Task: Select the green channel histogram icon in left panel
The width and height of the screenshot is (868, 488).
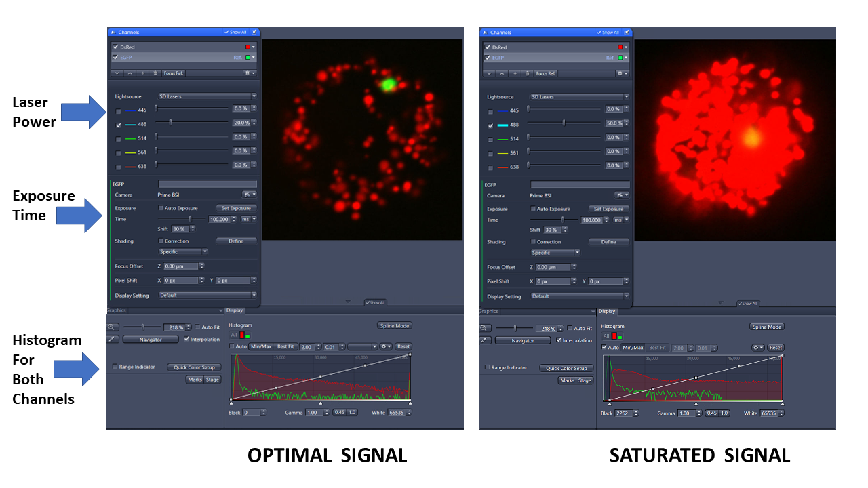Action: click(x=248, y=335)
